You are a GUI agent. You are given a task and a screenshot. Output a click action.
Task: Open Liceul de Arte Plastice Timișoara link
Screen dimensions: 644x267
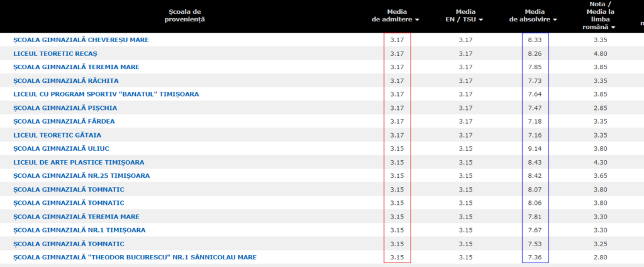(79, 162)
